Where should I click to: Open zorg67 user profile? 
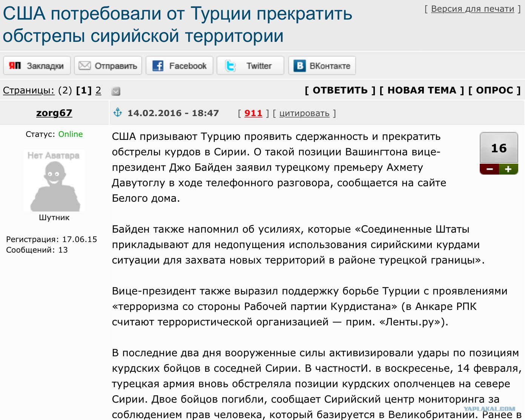pos(54,113)
